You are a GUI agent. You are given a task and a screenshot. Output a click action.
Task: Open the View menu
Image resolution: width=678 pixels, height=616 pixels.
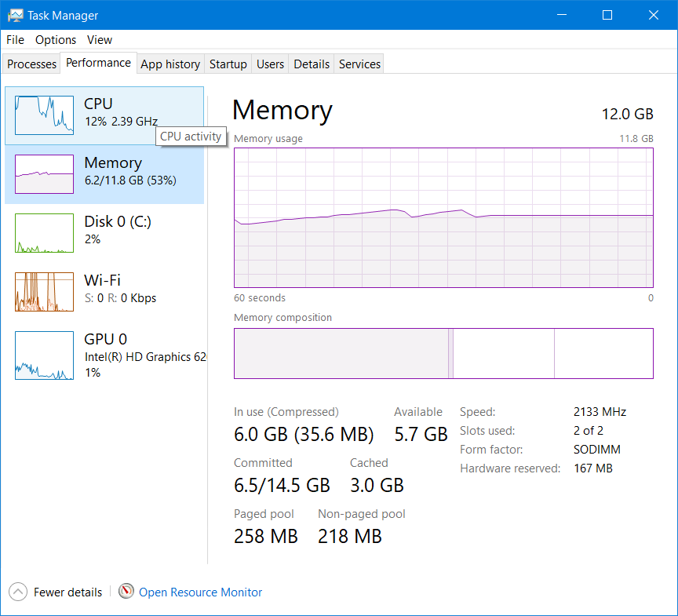100,40
